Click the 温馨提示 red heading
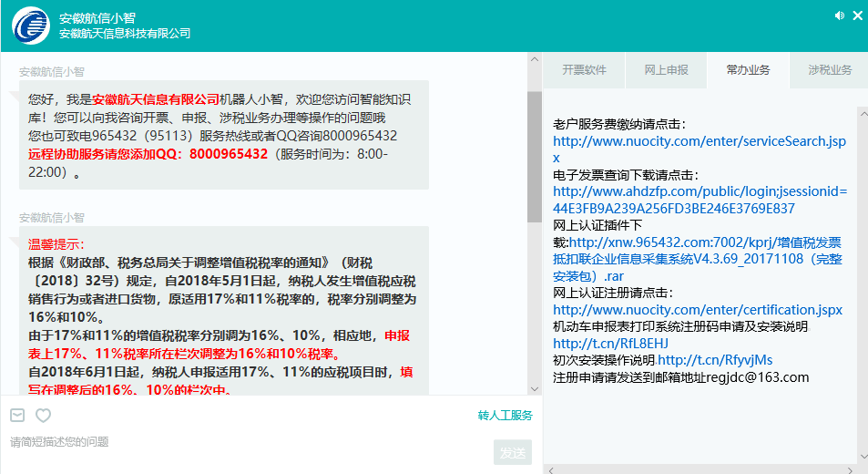Screen dimensions: 868x474 click(56, 244)
